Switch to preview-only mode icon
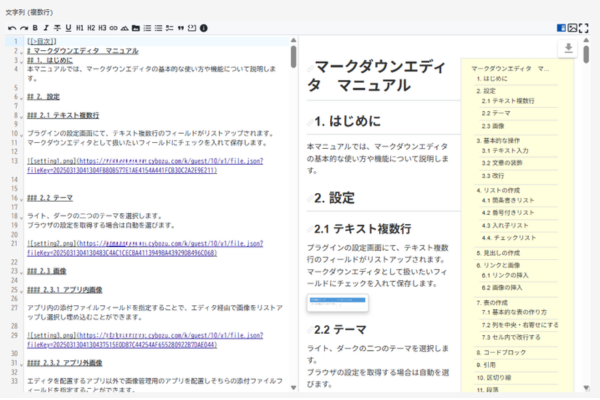Image resolution: width=600 pixels, height=400 pixels. [x=572, y=28]
